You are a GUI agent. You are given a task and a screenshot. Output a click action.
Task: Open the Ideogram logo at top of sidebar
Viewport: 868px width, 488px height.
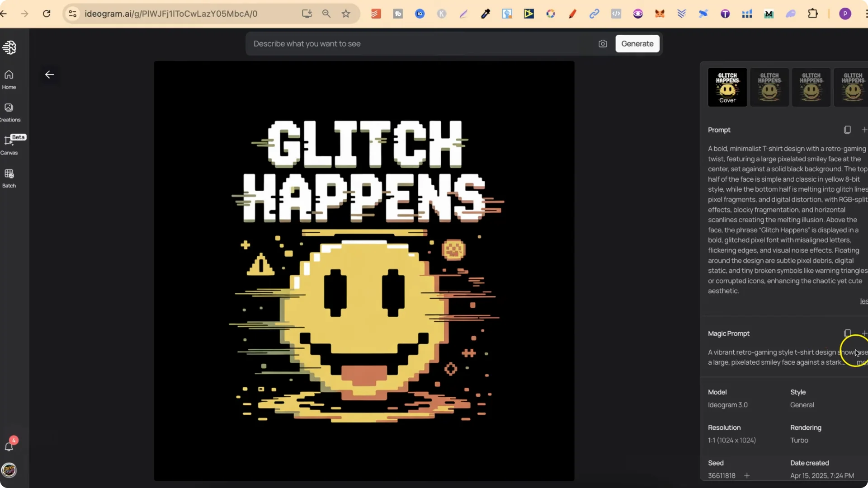[9, 47]
